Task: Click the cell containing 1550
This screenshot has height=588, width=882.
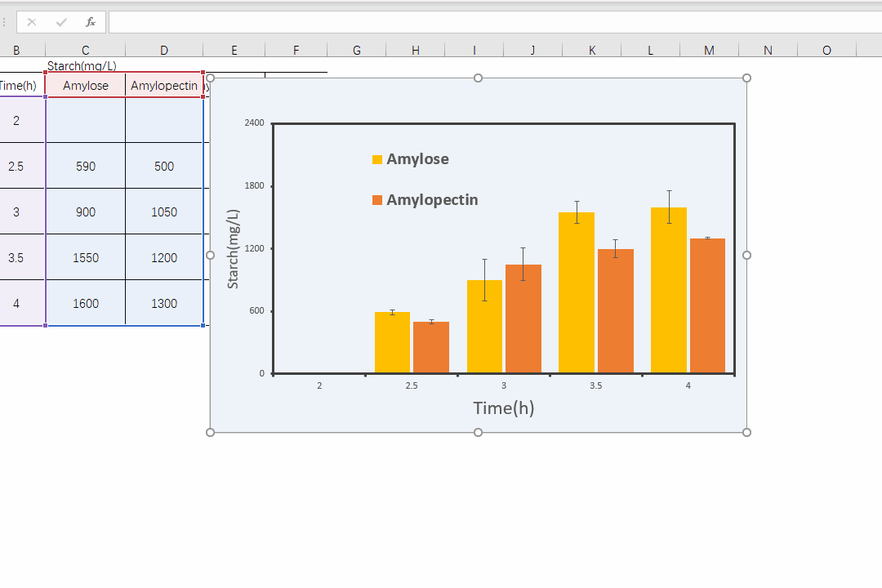Action: (86, 258)
